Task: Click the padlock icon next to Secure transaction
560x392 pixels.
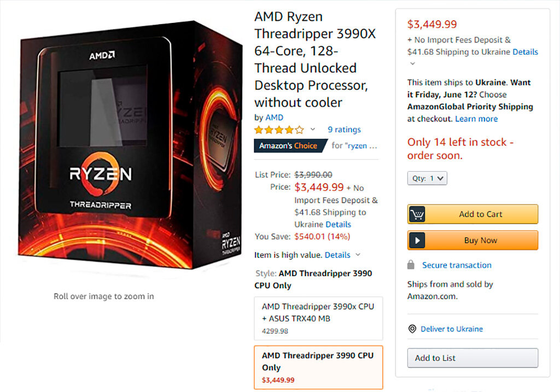Action: click(x=410, y=265)
